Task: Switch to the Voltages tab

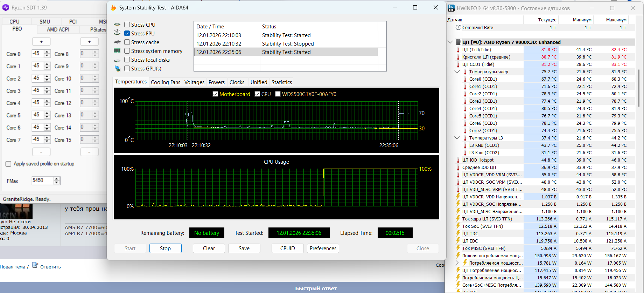Action: [194, 82]
